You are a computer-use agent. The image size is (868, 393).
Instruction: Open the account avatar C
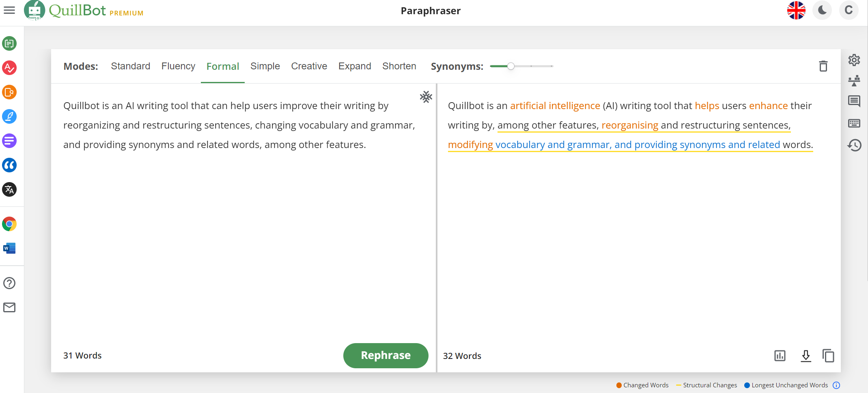pyautogui.click(x=849, y=11)
